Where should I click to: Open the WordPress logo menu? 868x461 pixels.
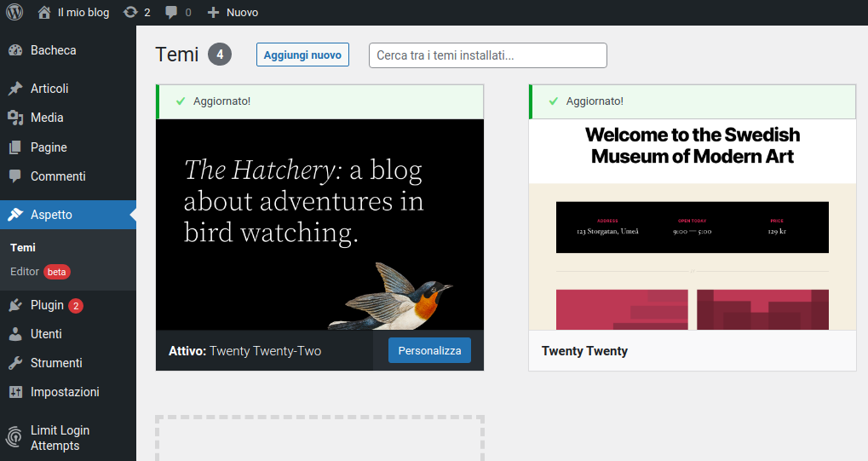(x=14, y=12)
